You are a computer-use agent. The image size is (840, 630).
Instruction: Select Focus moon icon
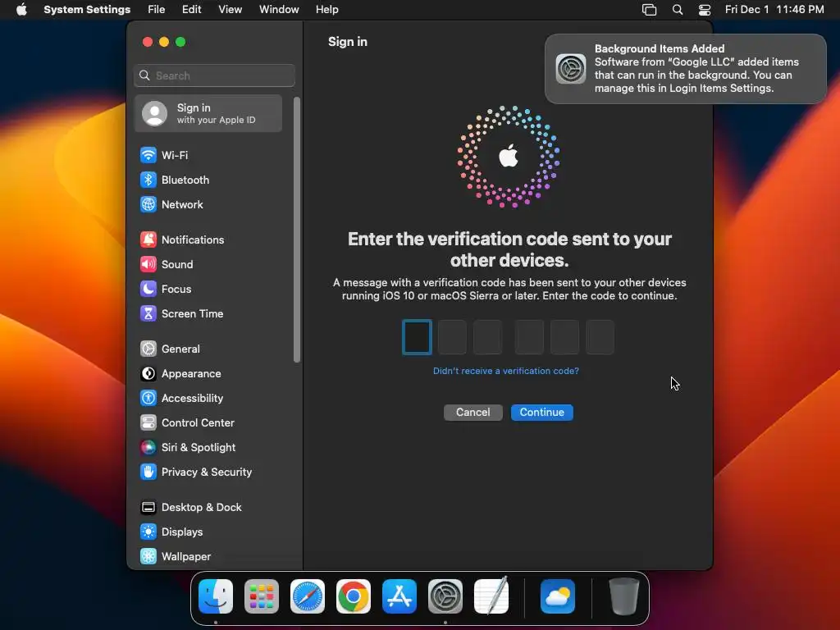148,290
